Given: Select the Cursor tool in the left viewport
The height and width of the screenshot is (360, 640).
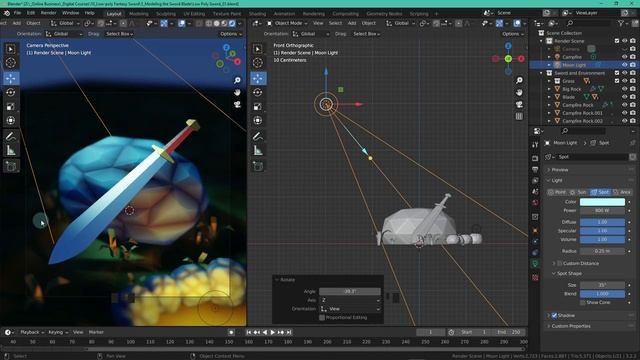Looking at the screenshot, I should [11, 62].
